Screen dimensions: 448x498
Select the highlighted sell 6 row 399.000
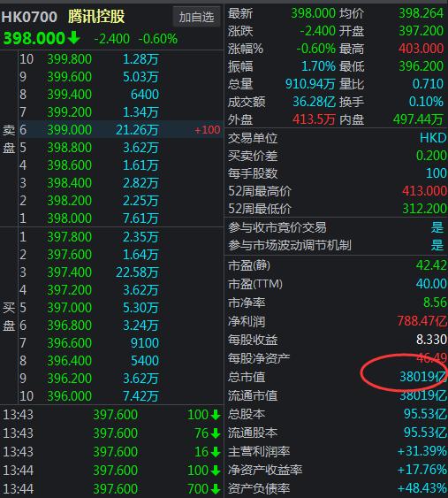pyautogui.click(x=120, y=129)
